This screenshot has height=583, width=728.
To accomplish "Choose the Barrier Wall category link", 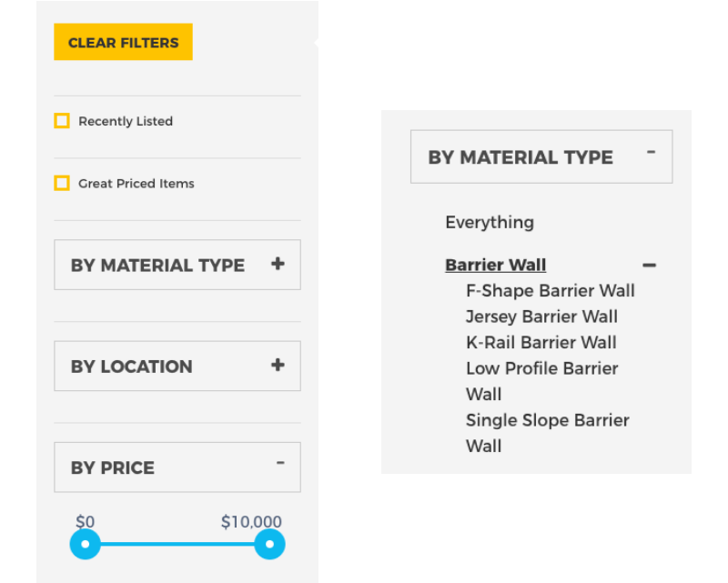I will pos(496,266).
